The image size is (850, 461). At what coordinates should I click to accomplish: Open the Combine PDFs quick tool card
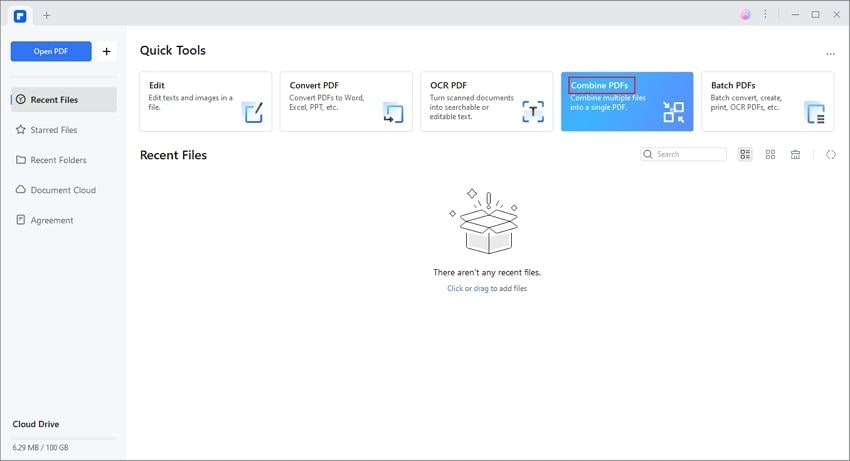tap(627, 101)
